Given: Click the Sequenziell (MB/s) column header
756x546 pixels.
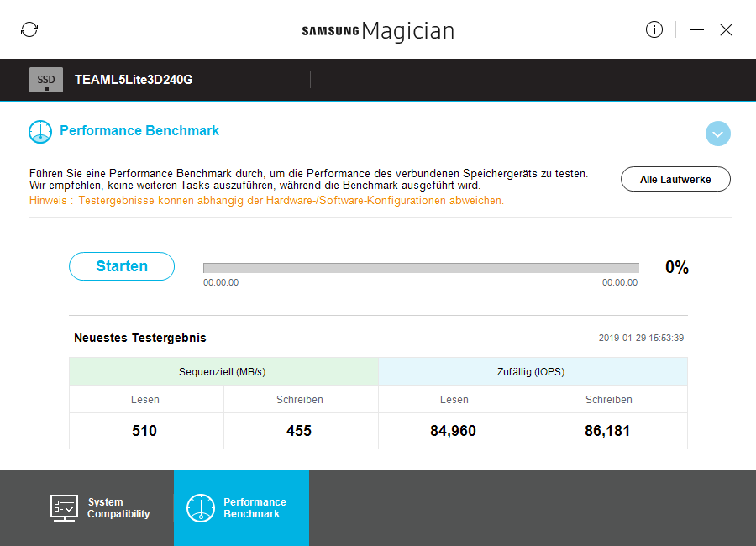Looking at the screenshot, I should (x=223, y=371).
